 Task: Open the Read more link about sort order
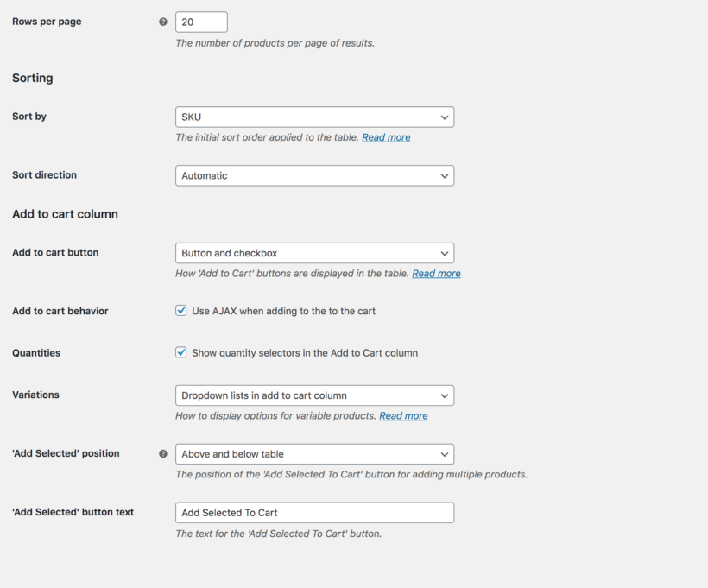click(386, 136)
